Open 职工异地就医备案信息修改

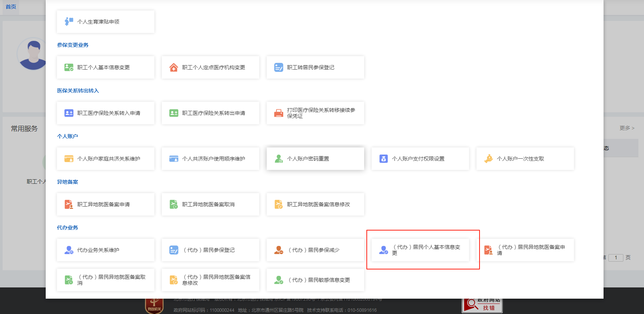315,204
